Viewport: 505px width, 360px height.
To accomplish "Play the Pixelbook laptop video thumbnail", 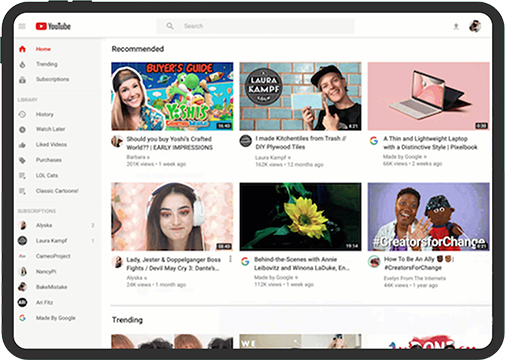I will (x=429, y=96).
